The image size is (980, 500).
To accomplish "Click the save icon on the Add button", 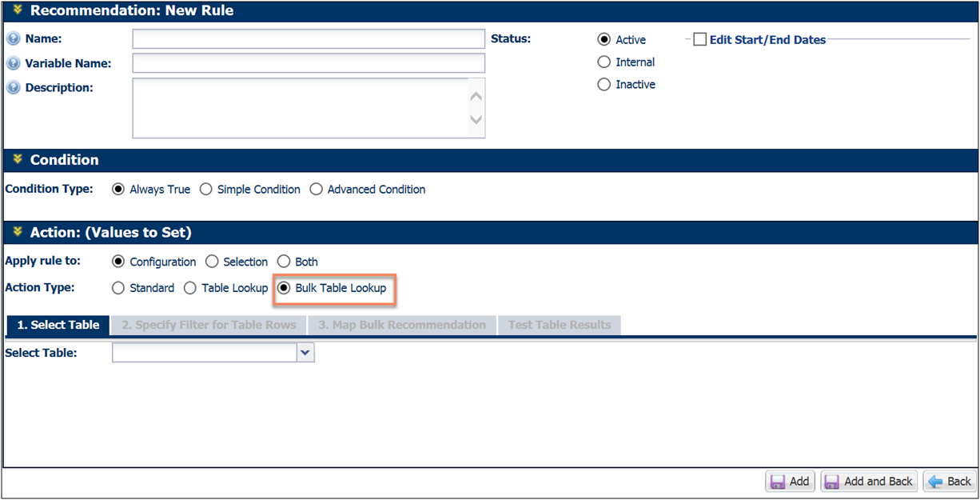I will 779,481.
